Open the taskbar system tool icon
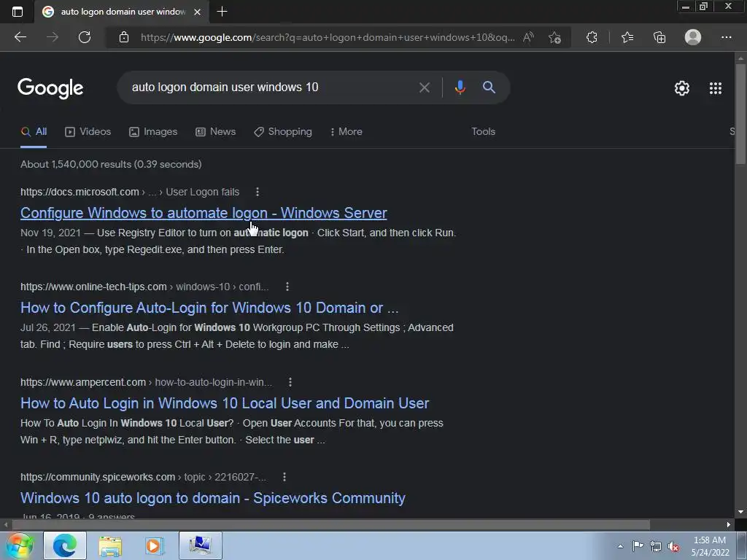Image resolution: width=747 pixels, height=560 pixels. [x=200, y=545]
